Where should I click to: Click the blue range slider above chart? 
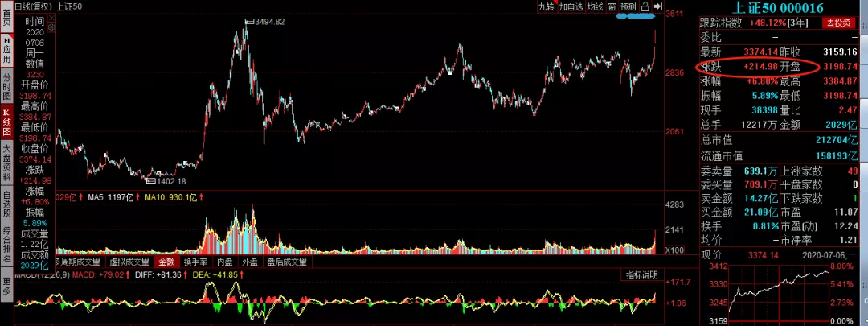point(636,17)
